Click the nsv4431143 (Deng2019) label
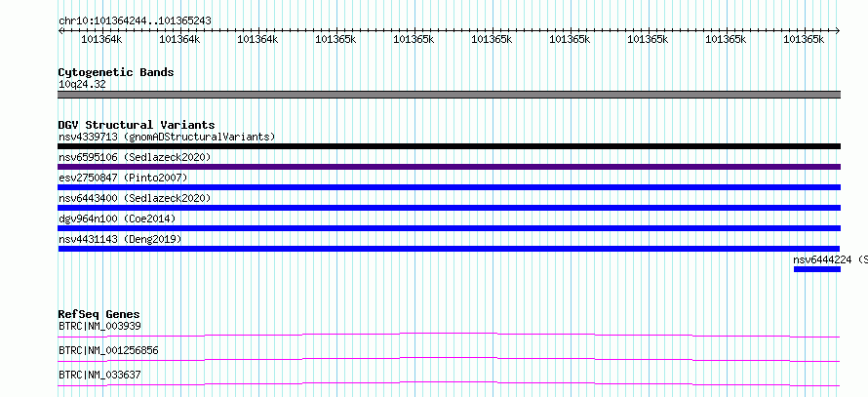This screenshot has height=397, width=868. pos(120,239)
